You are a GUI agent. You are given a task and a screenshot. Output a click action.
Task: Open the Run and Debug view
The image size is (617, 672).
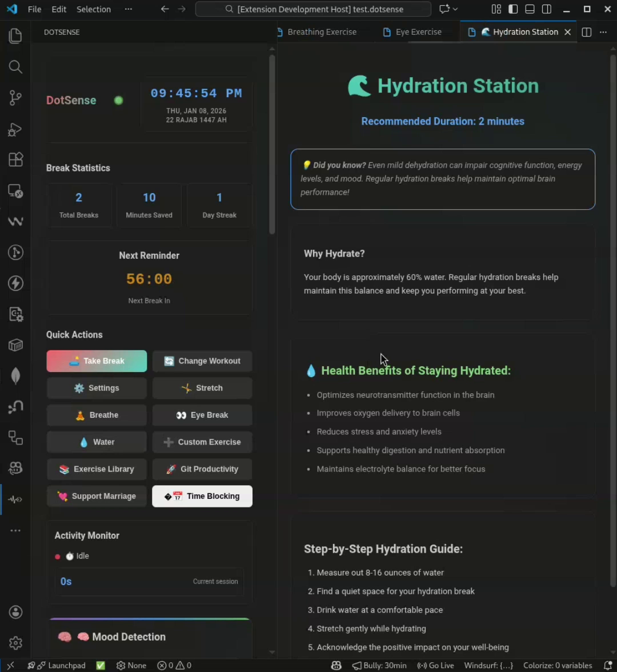(15, 129)
